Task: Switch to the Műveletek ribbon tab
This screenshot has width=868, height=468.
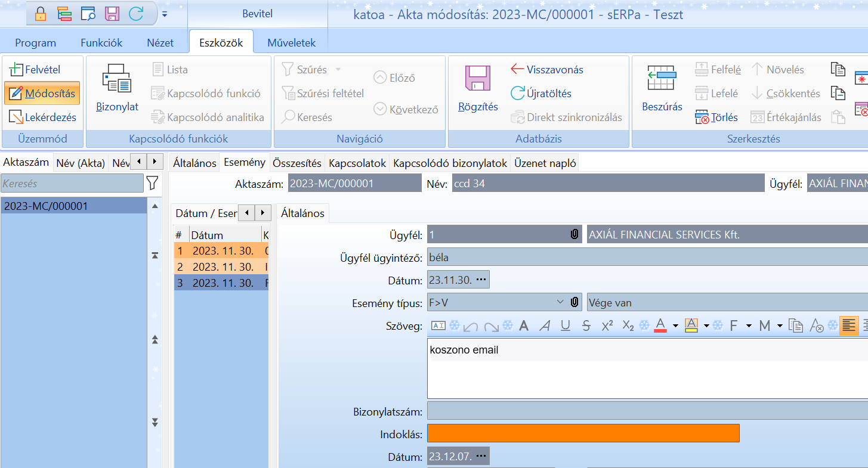Action: pos(292,43)
